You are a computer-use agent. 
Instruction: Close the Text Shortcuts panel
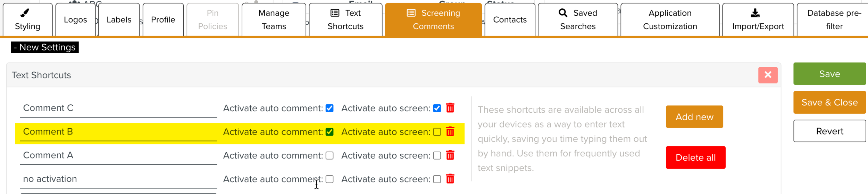click(x=768, y=75)
